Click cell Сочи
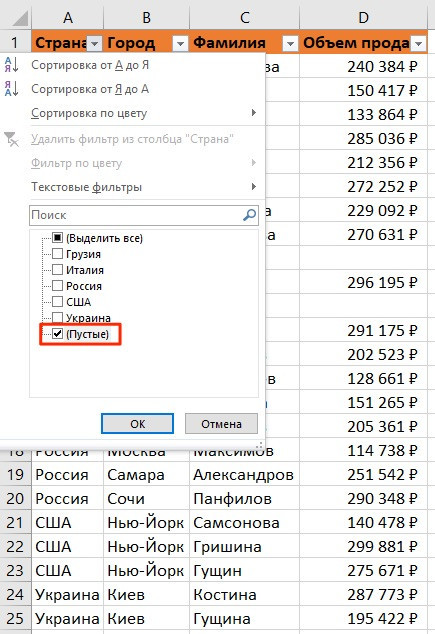The height and width of the screenshot is (634, 435). [146, 498]
